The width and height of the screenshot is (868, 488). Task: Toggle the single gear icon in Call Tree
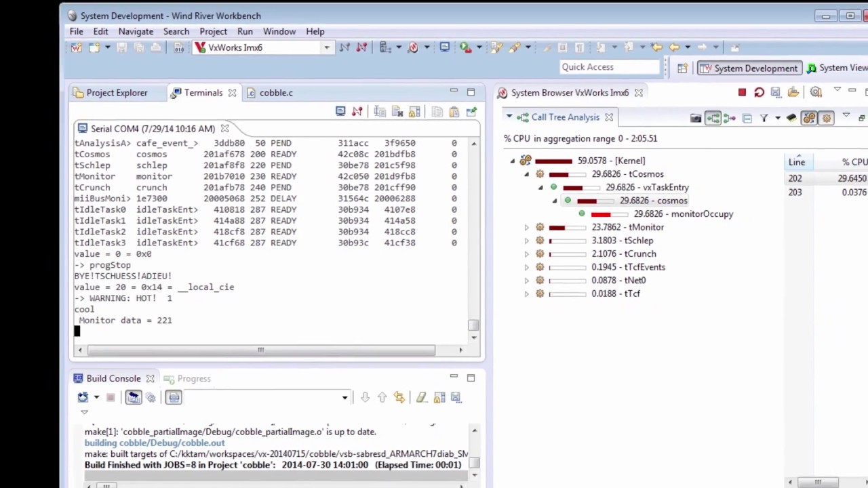click(826, 118)
